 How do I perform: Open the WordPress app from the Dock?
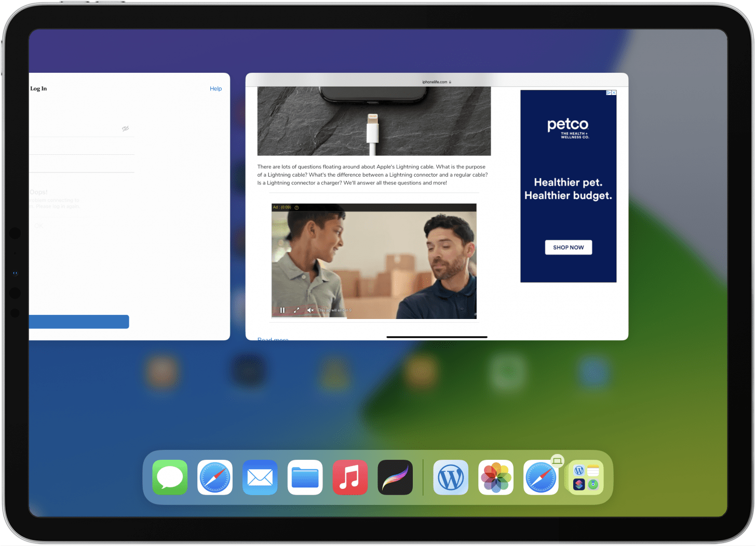click(x=451, y=477)
